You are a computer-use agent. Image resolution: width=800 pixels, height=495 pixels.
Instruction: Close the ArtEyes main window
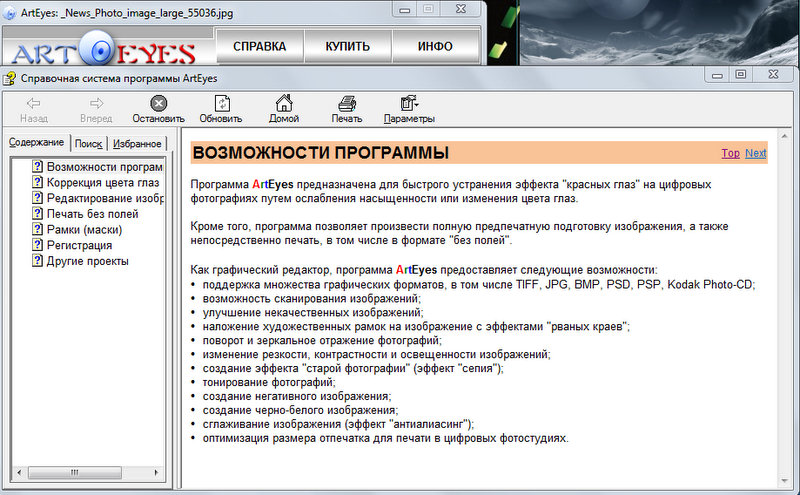(x=461, y=9)
